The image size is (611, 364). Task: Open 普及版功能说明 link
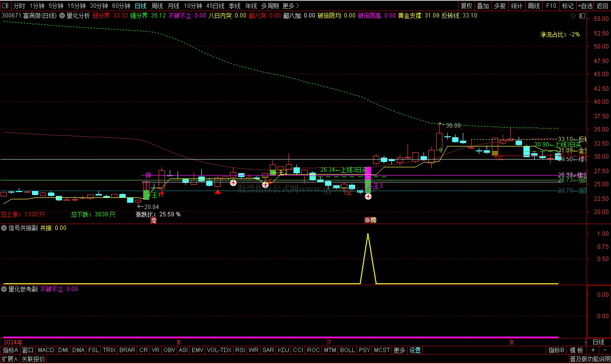pos(590,359)
